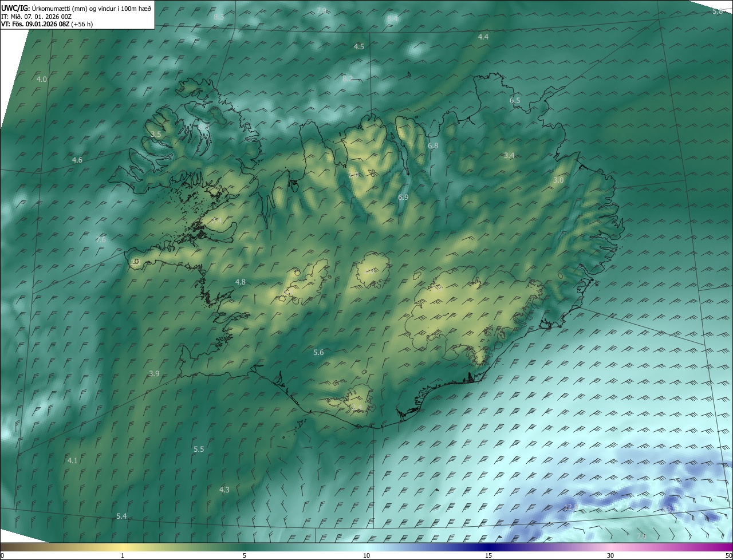Click the colorbar tick label '15'
The height and width of the screenshot is (560, 733).
[488, 555]
